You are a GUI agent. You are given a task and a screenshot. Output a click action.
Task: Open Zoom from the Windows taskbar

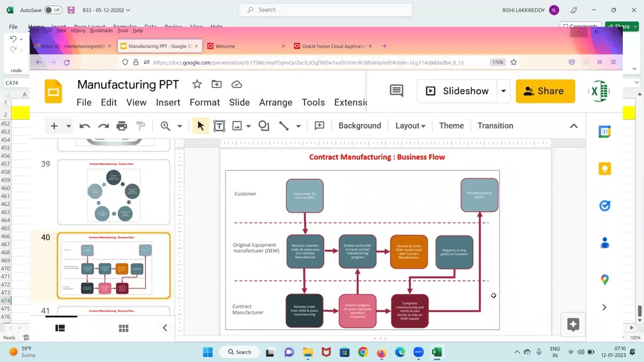[x=418, y=352]
